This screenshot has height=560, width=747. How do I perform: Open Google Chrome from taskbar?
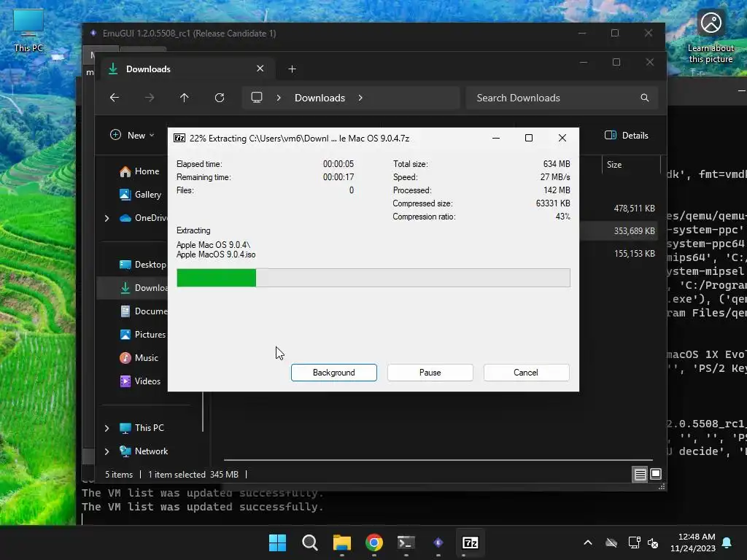pos(374,542)
